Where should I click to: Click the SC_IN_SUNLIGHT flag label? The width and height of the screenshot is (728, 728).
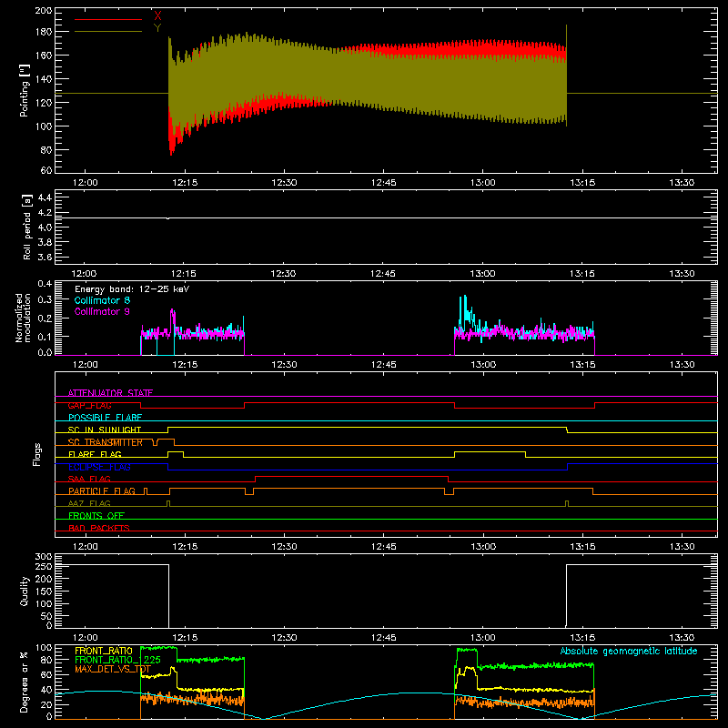coord(105,430)
